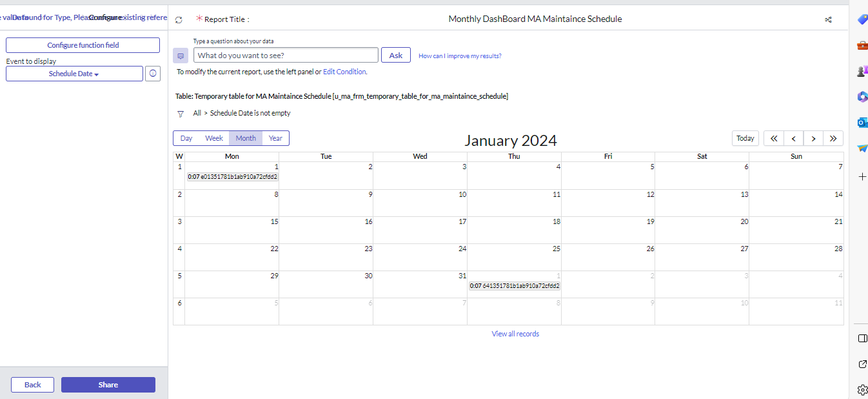Screen dimensions: 868x399
Task: Open the Edit Condition link
Action: [344, 72]
